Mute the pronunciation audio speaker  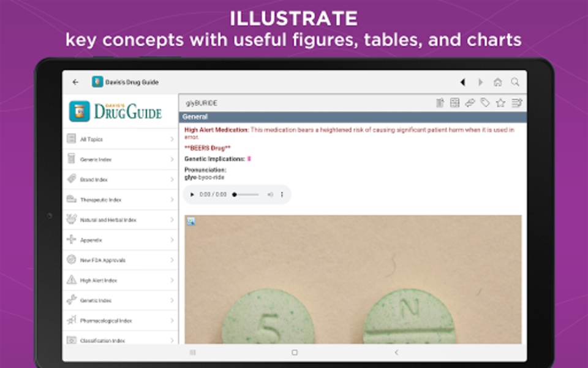click(270, 194)
